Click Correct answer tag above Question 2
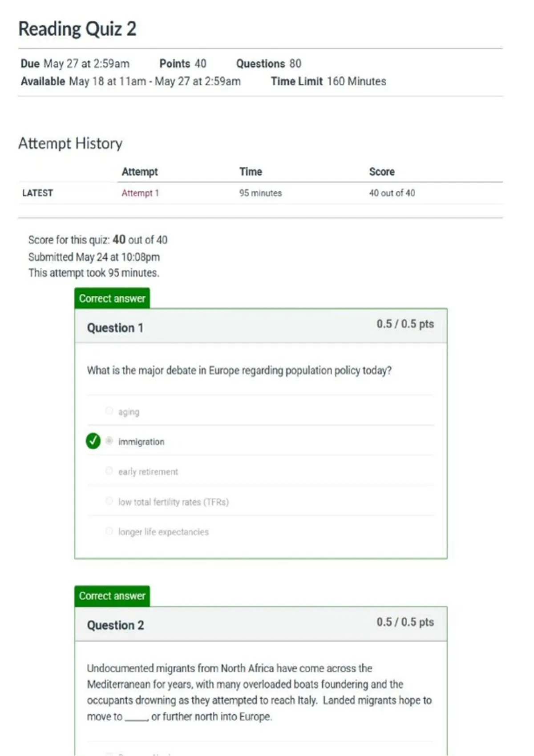This screenshot has height=756, width=534. 112,596
